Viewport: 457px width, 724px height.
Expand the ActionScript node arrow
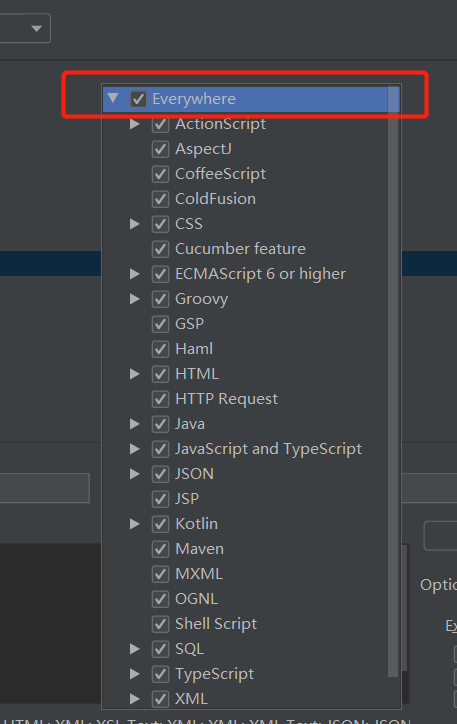134,124
